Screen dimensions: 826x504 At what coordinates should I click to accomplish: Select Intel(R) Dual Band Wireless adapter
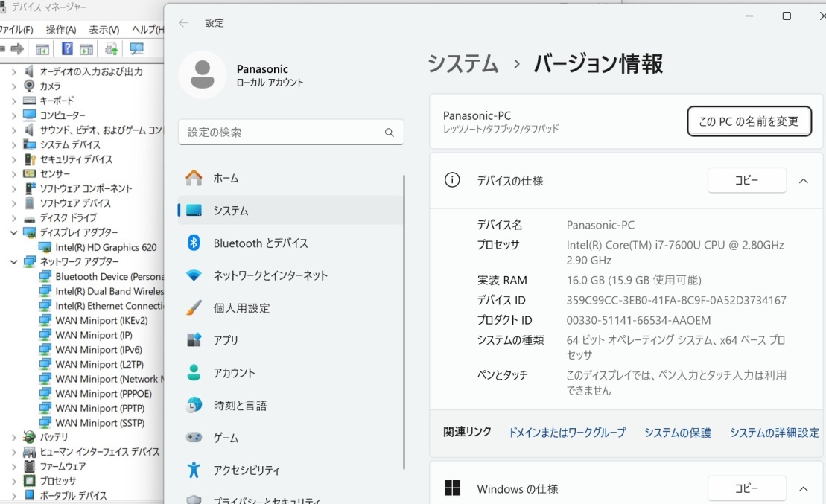pyautogui.click(x=109, y=291)
